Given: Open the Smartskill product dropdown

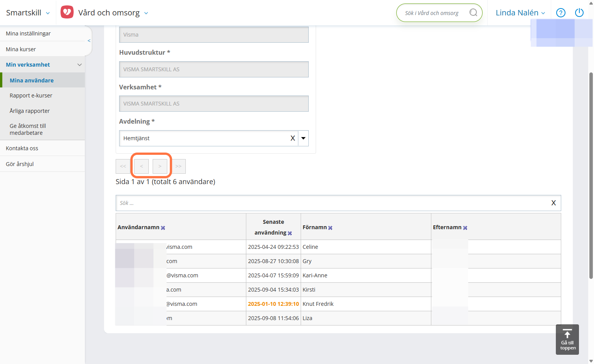Looking at the screenshot, I should [28, 13].
